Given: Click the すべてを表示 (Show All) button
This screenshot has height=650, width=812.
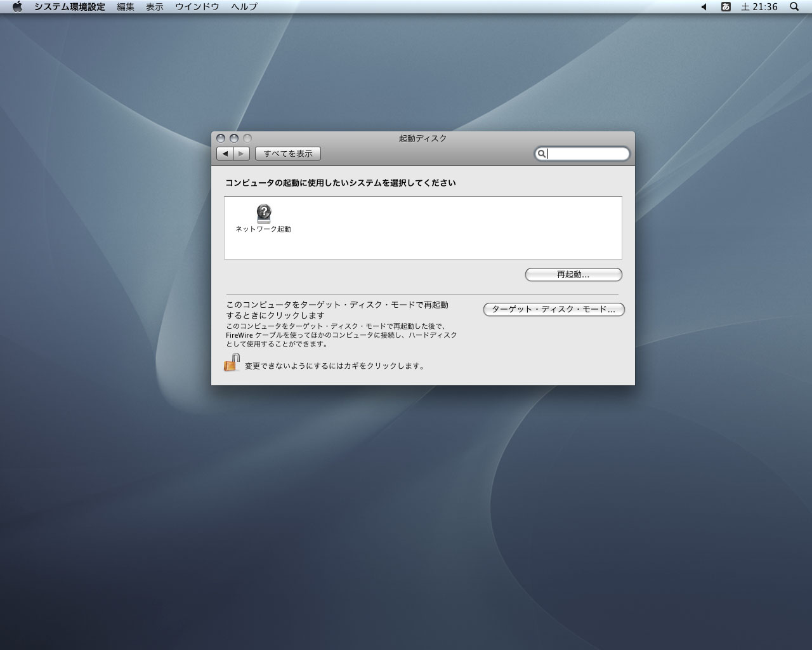Looking at the screenshot, I should [288, 154].
